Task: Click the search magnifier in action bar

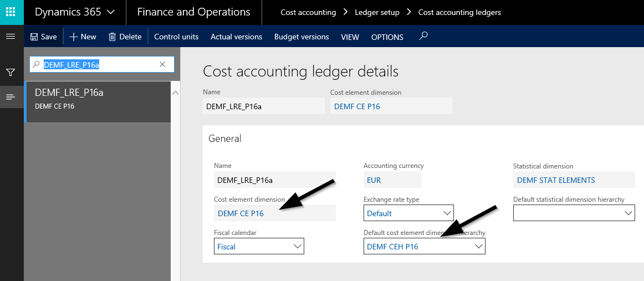Action: 423,37
